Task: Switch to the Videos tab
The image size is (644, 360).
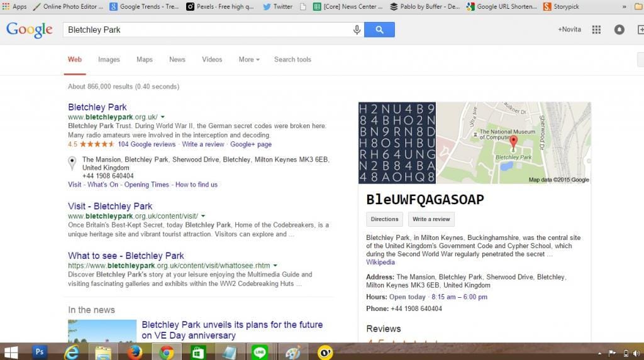Action: 212,60
